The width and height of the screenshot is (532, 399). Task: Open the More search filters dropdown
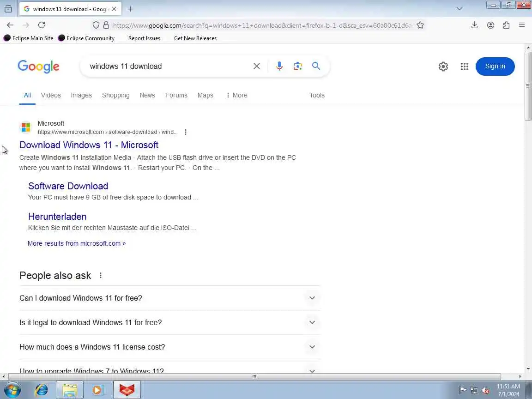[x=237, y=95]
